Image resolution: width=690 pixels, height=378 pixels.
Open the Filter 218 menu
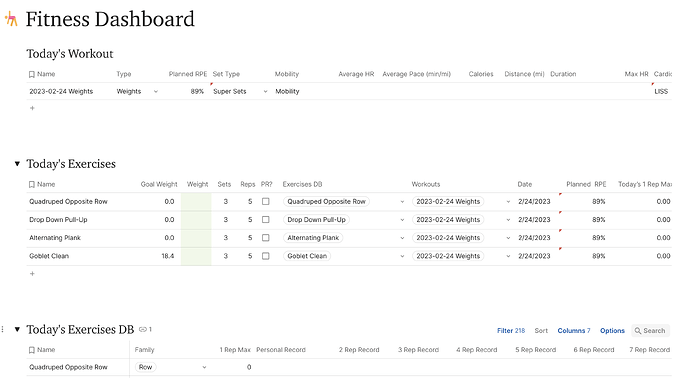511,330
